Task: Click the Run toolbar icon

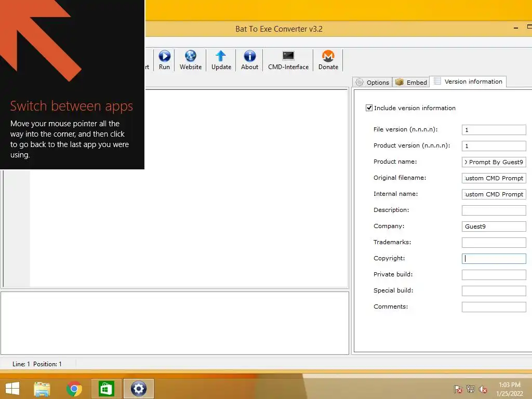Action: coord(165,60)
